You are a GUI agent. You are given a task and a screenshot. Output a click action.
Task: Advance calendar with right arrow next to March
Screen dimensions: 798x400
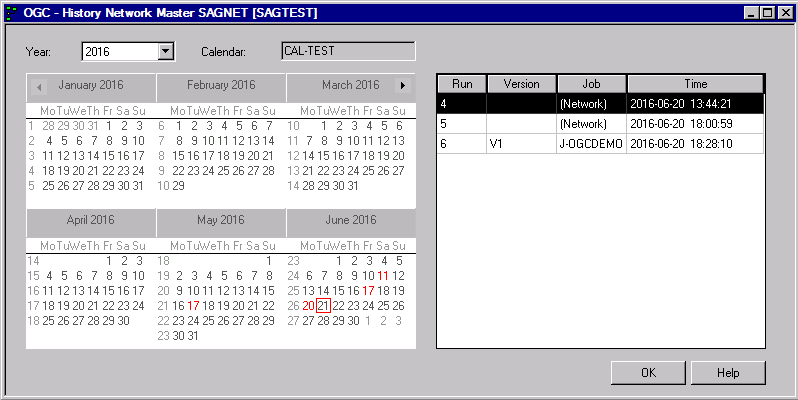click(x=403, y=85)
